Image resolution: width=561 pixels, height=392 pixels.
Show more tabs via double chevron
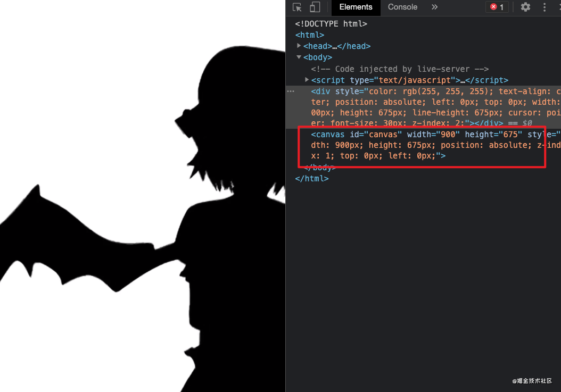coord(434,7)
